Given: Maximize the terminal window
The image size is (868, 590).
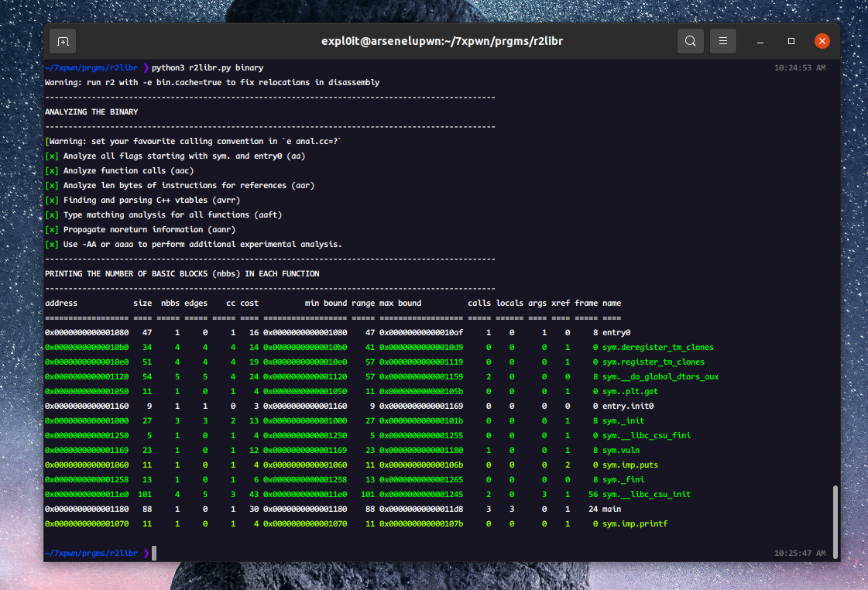Looking at the screenshot, I should [791, 41].
